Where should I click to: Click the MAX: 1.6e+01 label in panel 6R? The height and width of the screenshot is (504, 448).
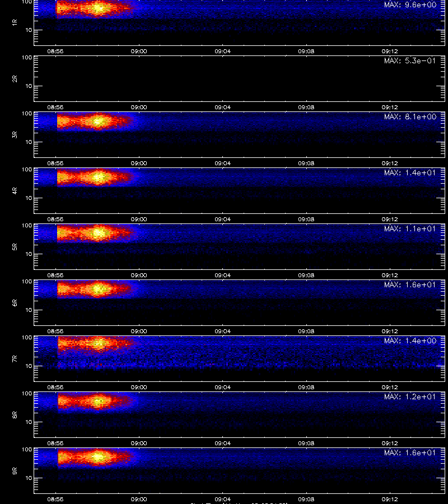(x=410, y=284)
